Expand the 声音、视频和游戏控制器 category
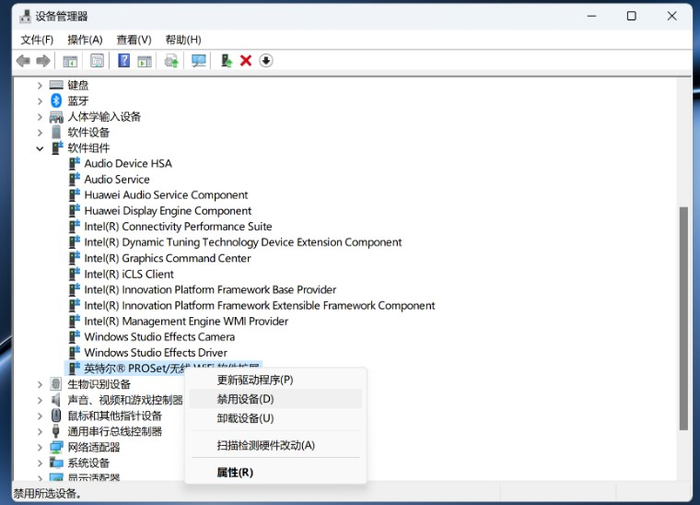The width and height of the screenshot is (700, 505). pyautogui.click(x=40, y=400)
